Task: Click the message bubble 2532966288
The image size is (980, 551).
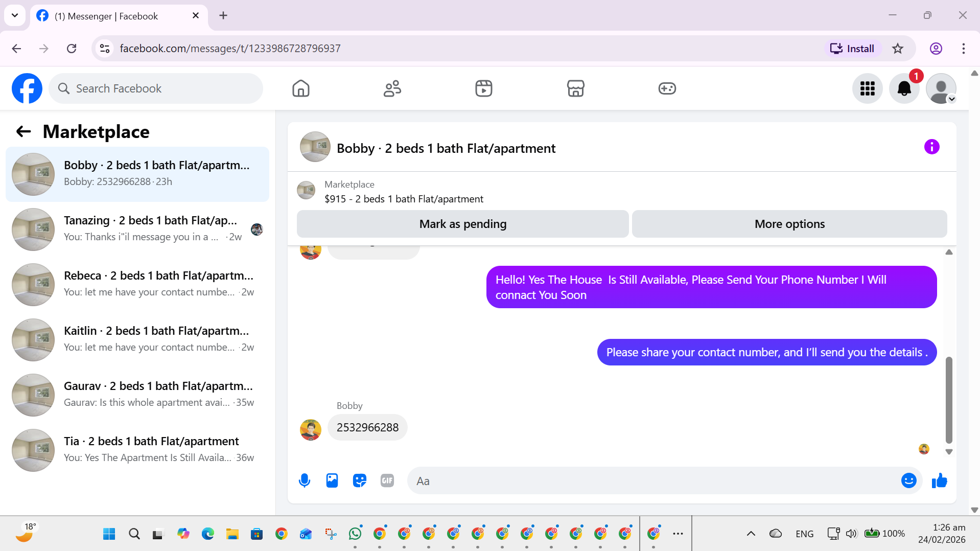Action: click(x=367, y=427)
